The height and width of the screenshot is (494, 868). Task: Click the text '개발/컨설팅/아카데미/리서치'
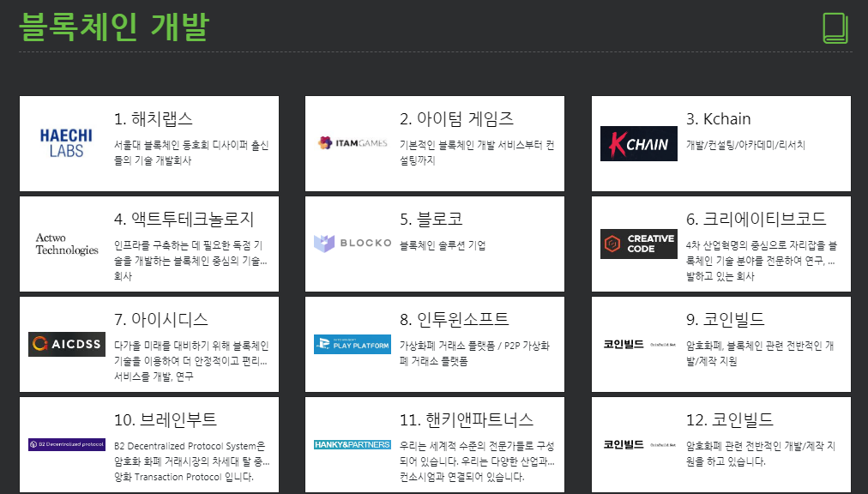pyautogui.click(x=745, y=146)
